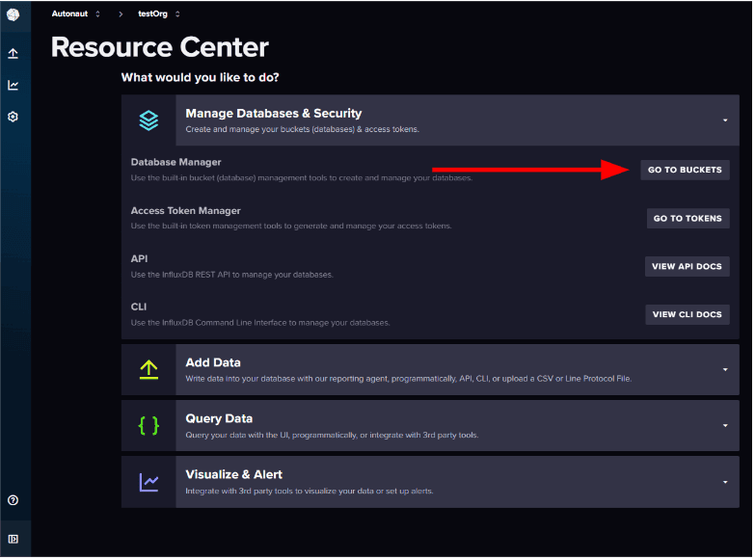
Task: Collapse the Manage Databases & Security section
Action: click(x=724, y=120)
